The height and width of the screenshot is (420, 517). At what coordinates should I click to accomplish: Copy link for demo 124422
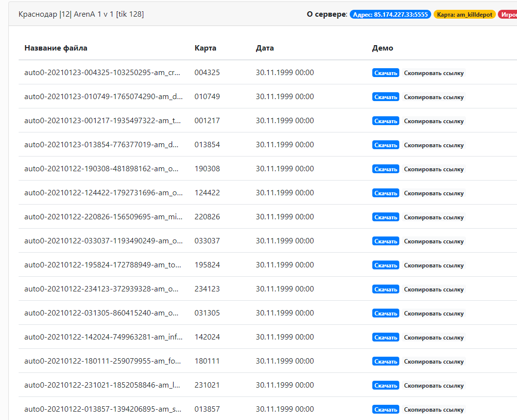click(434, 193)
